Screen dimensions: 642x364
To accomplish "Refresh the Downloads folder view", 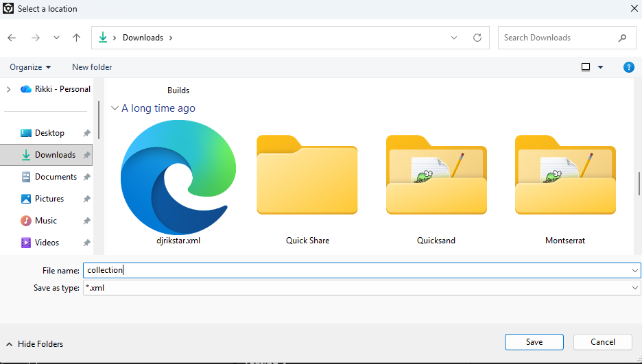I will click(x=477, y=38).
